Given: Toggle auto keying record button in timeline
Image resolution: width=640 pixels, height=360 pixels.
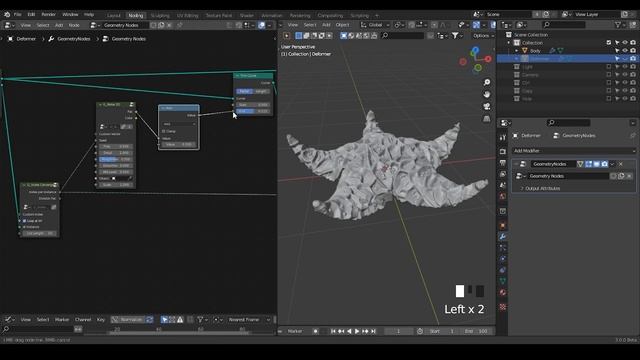Looking at the screenshot, I should coord(316,331).
